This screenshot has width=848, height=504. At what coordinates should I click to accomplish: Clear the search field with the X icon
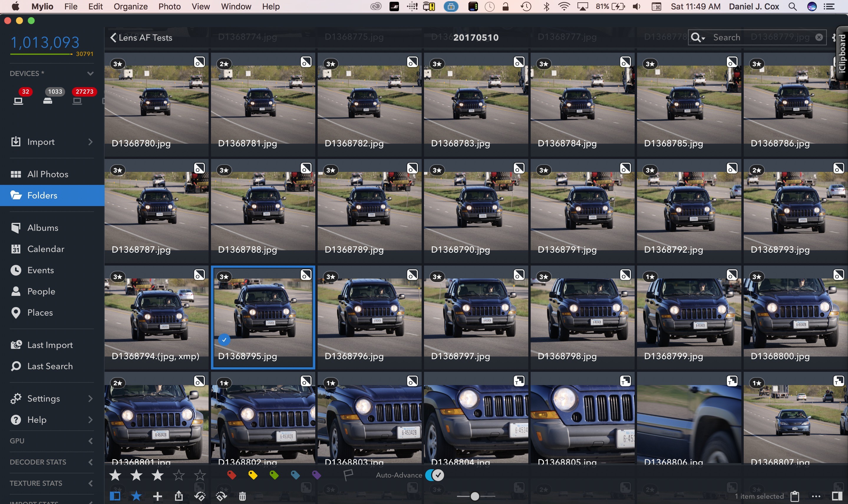[819, 37]
